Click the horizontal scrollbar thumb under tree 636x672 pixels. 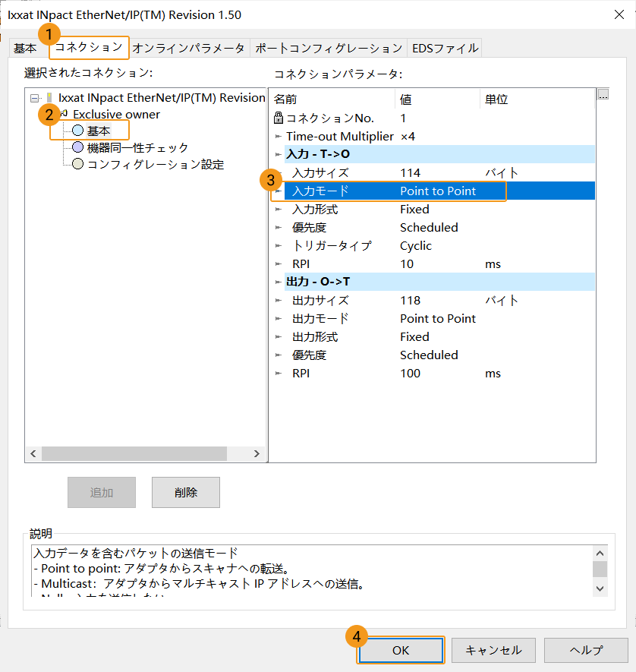pos(134,453)
